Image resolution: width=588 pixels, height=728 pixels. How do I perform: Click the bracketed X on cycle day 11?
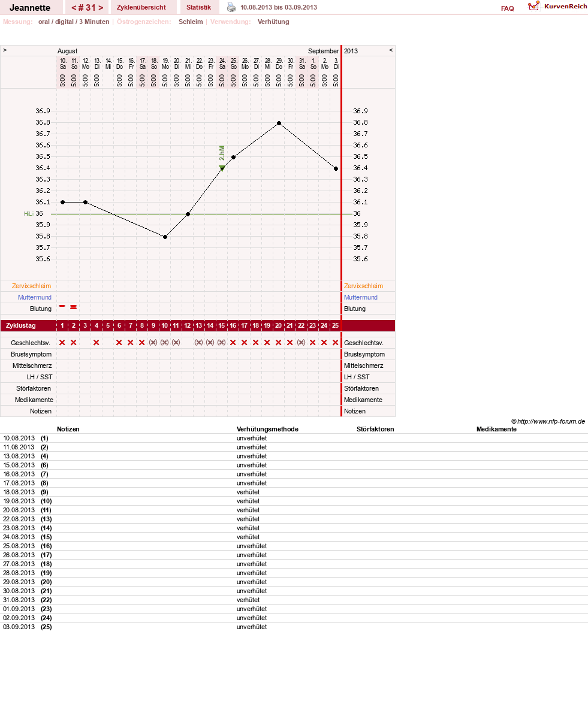tap(176, 342)
